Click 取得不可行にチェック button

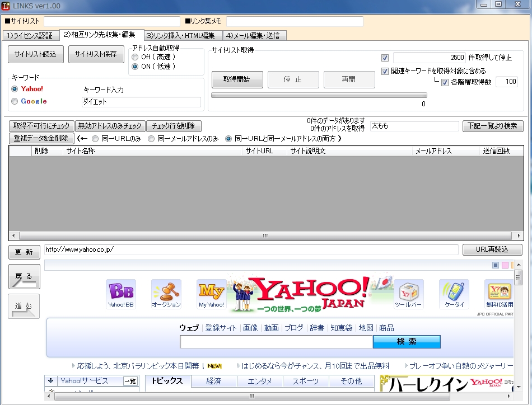coord(41,126)
